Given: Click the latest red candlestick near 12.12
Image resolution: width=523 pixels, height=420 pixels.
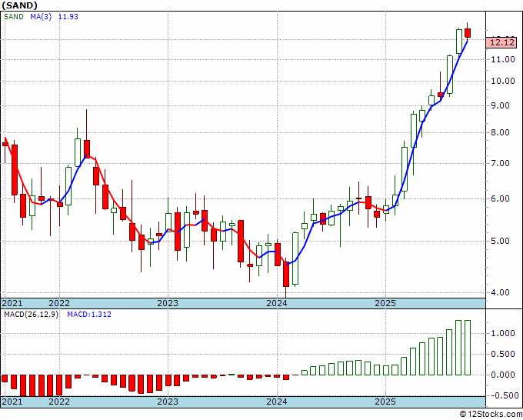Looking at the screenshot, I should point(468,33).
